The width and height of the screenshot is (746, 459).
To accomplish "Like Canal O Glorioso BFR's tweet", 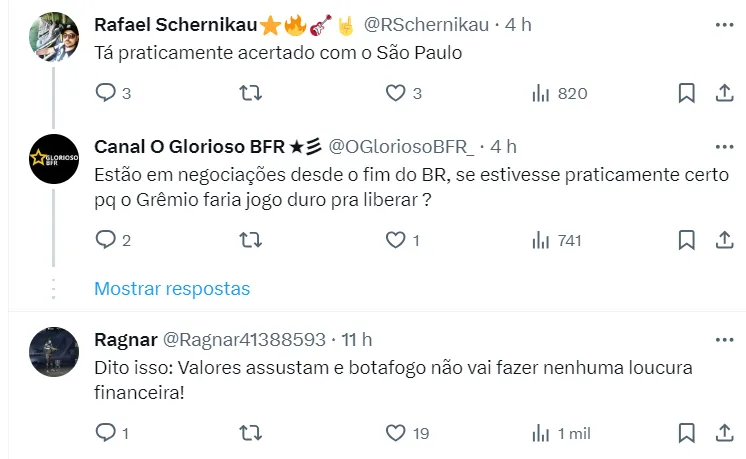I will click(396, 240).
